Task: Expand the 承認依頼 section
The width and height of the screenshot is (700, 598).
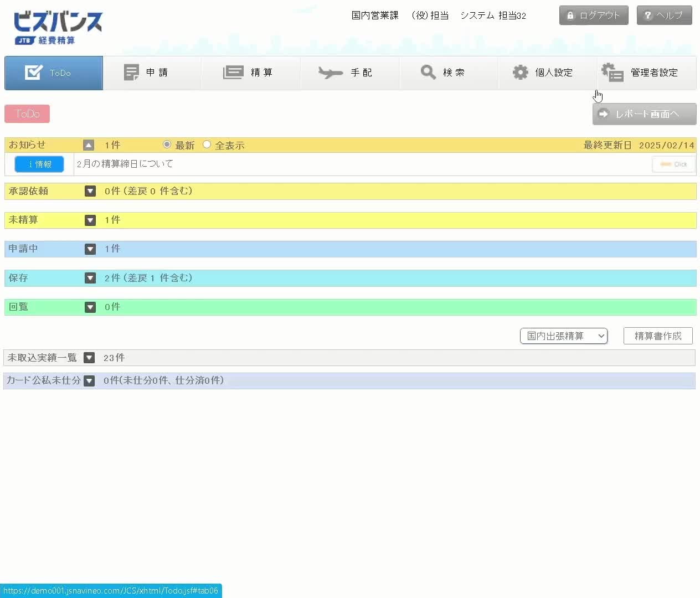Action: point(90,191)
